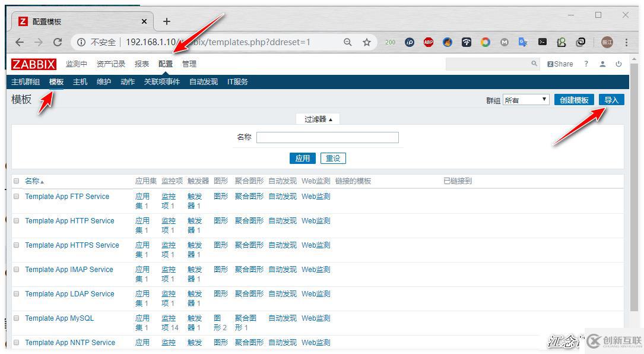Click the gray M extension icon

(505, 42)
